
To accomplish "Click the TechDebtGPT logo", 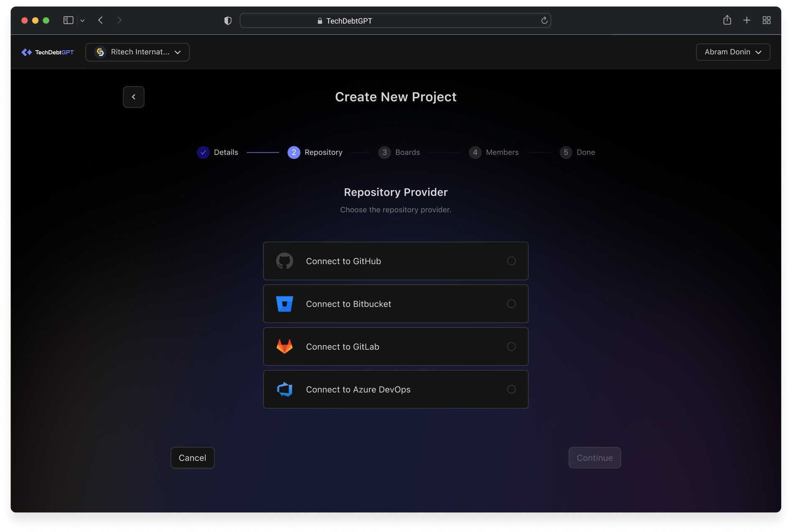I will [48, 52].
